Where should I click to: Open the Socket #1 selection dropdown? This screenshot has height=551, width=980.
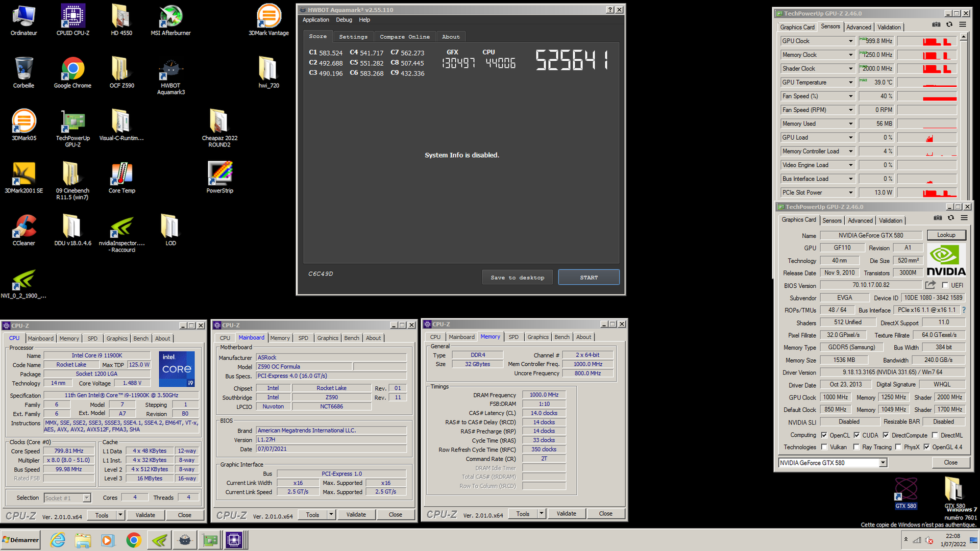click(87, 498)
